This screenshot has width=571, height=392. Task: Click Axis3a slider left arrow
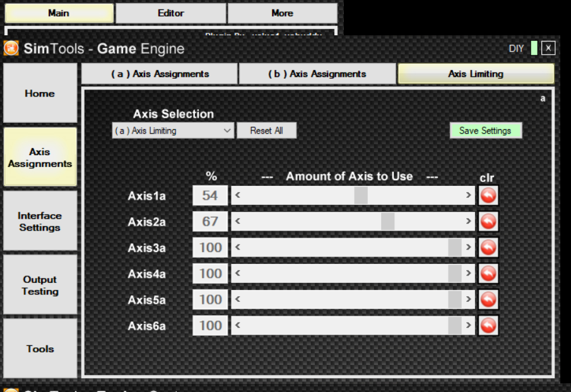(x=238, y=247)
